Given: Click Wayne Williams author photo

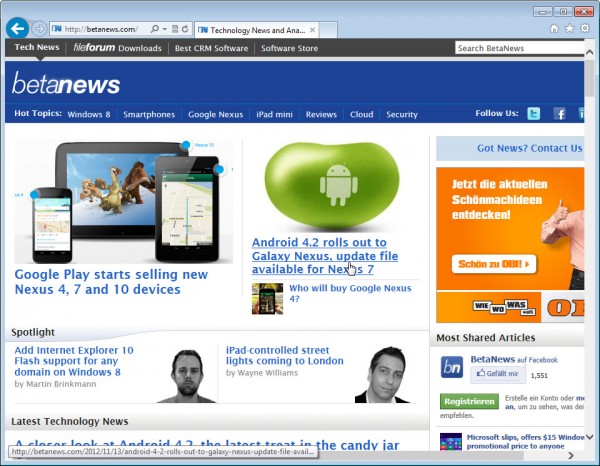Looking at the screenshot, I should click(x=384, y=374).
